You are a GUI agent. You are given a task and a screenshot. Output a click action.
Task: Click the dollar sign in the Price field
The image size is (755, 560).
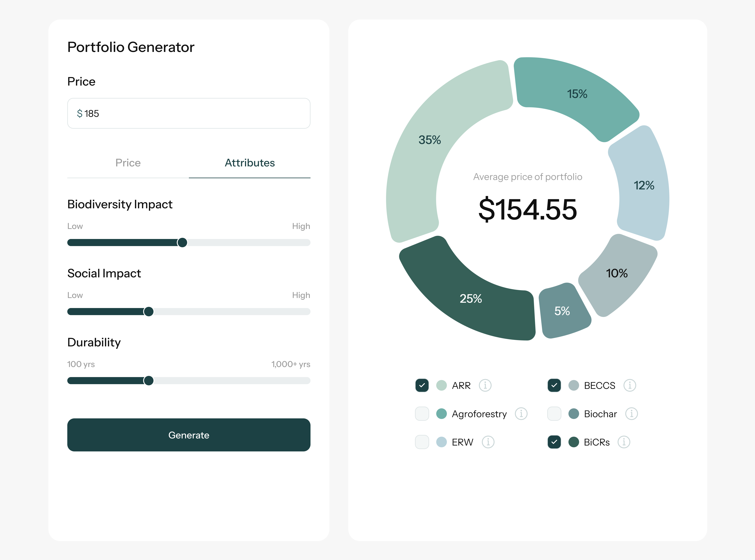tap(80, 113)
